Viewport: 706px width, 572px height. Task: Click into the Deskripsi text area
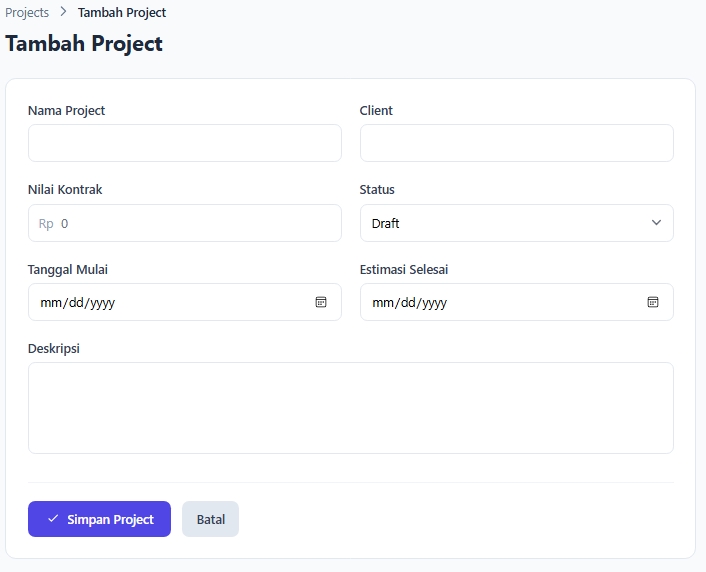(351, 408)
